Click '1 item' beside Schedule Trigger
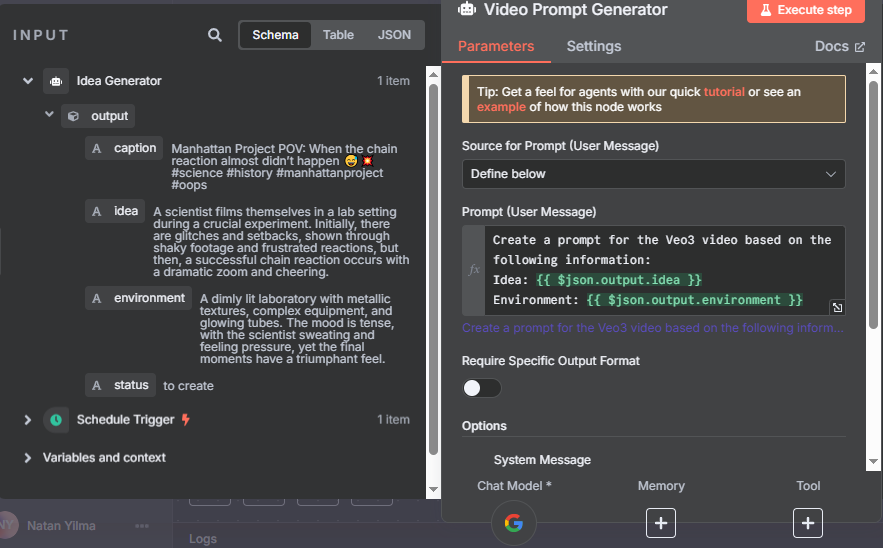The image size is (883, 548). [x=393, y=420]
